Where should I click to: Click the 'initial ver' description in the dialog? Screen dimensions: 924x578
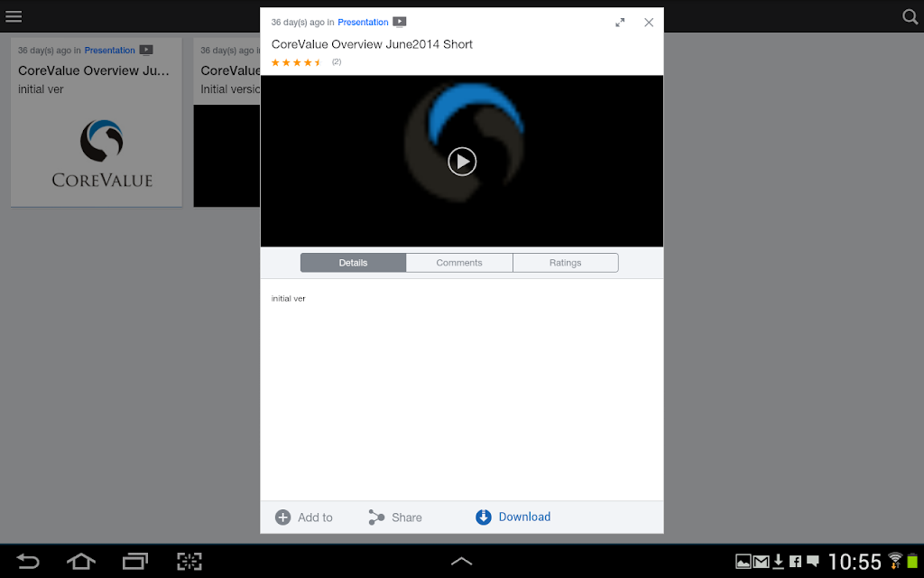point(288,298)
